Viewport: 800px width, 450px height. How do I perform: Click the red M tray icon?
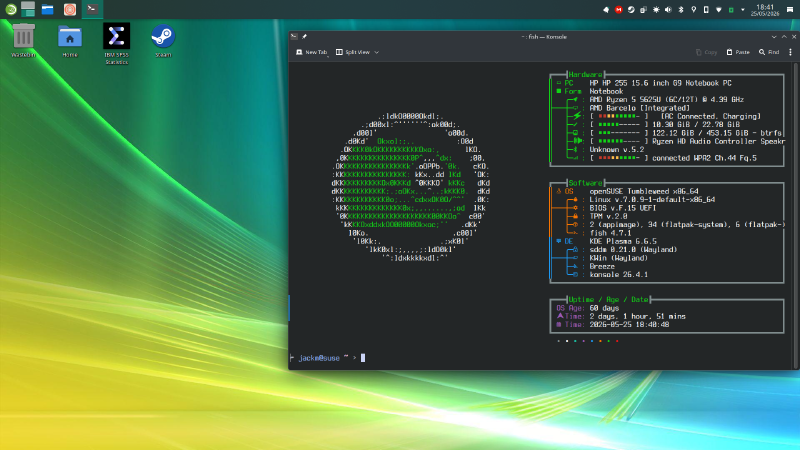tap(618, 10)
